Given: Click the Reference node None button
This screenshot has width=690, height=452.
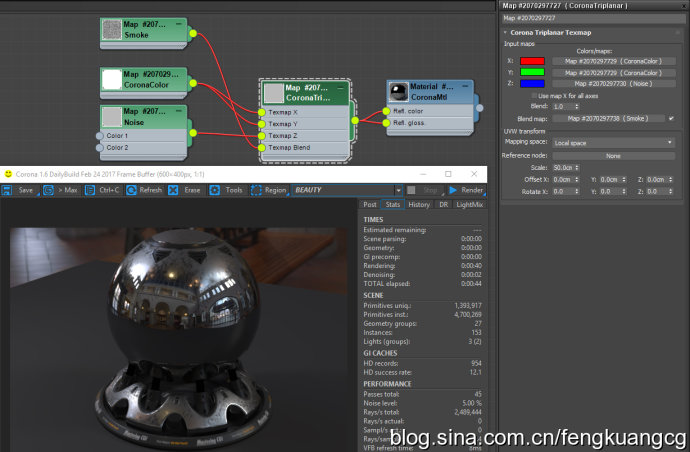Looking at the screenshot, I should pyautogui.click(x=613, y=156).
